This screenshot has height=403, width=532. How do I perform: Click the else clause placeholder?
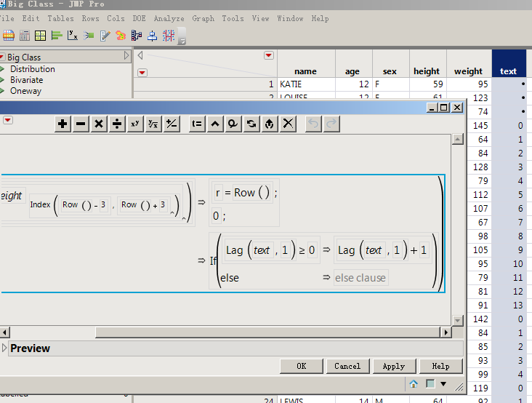point(360,278)
